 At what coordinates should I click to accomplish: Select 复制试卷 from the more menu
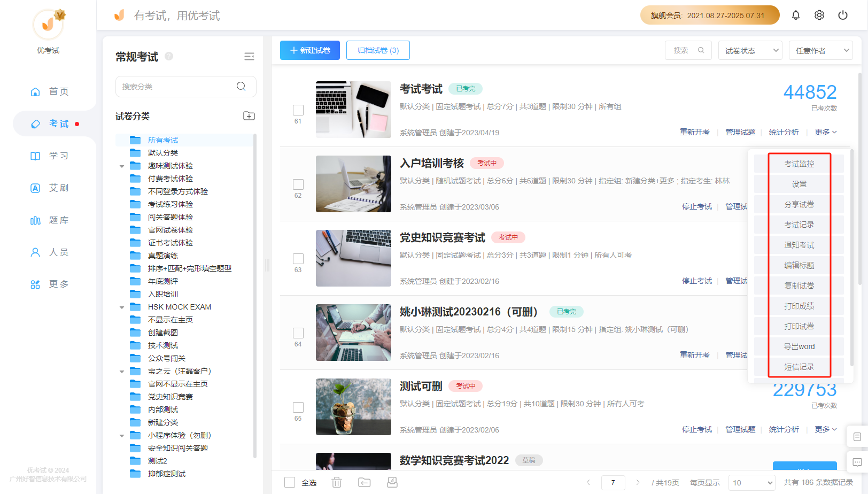tap(799, 285)
